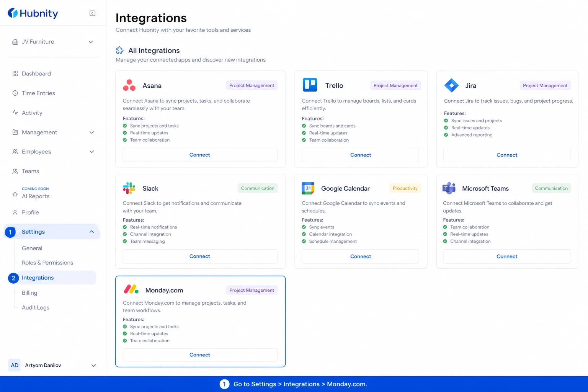Viewport: 588px width, 392px height.
Task: Connect the Asana integration
Action: click(x=200, y=155)
